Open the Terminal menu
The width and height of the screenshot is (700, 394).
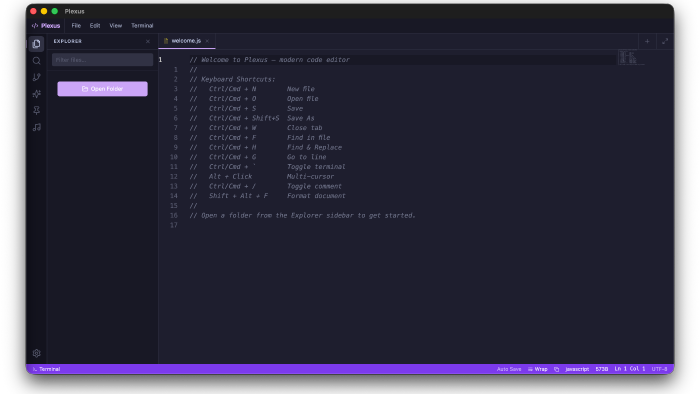click(142, 26)
